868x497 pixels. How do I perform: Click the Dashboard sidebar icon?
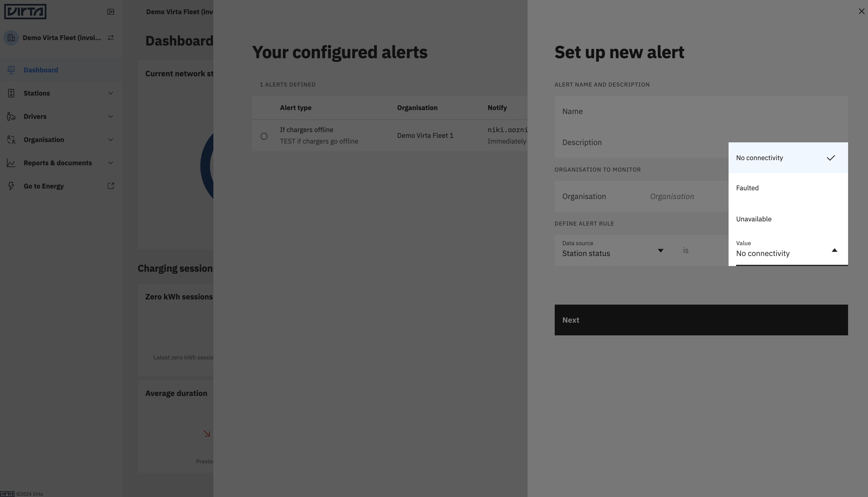[x=11, y=70]
